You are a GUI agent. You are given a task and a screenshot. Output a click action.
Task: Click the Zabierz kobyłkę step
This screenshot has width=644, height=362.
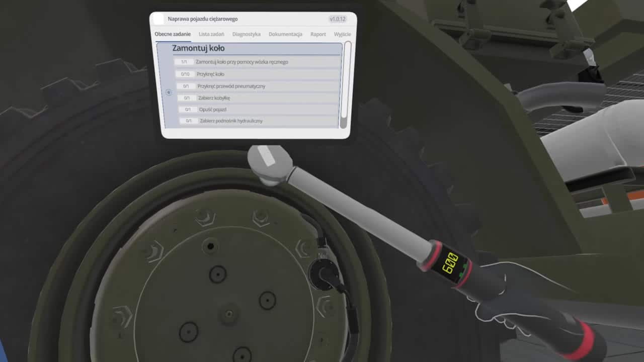click(x=259, y=98)
